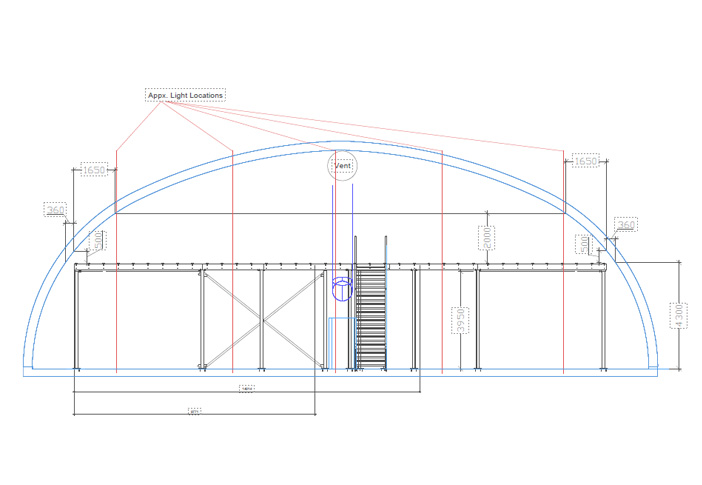Click the right 360 dimension label

[x=625, y=225]
